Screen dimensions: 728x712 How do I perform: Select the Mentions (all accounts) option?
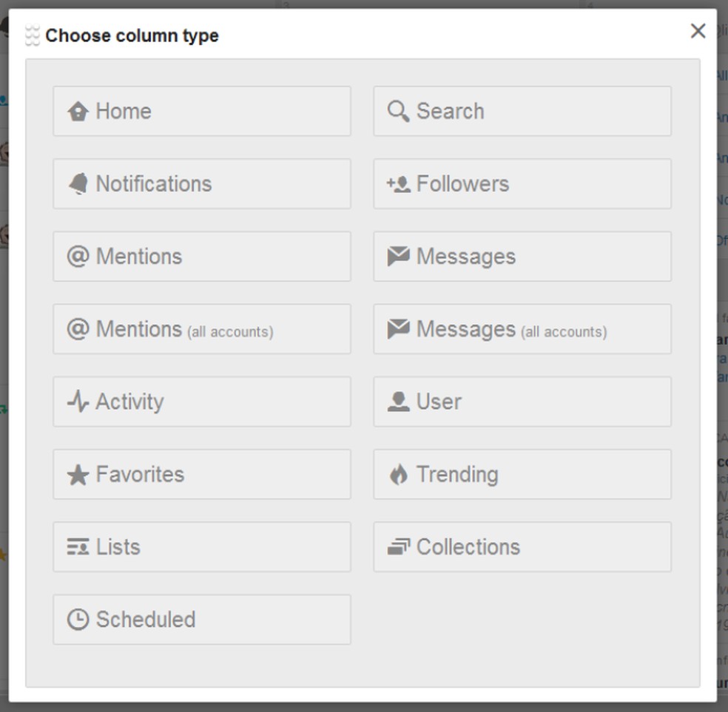click(x=201, y=329)
